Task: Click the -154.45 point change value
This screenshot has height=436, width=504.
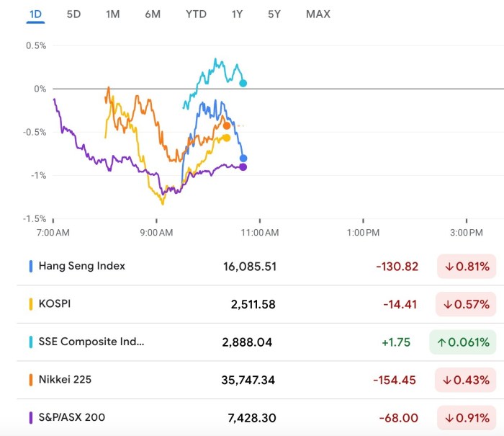Action: click(395, 380)
